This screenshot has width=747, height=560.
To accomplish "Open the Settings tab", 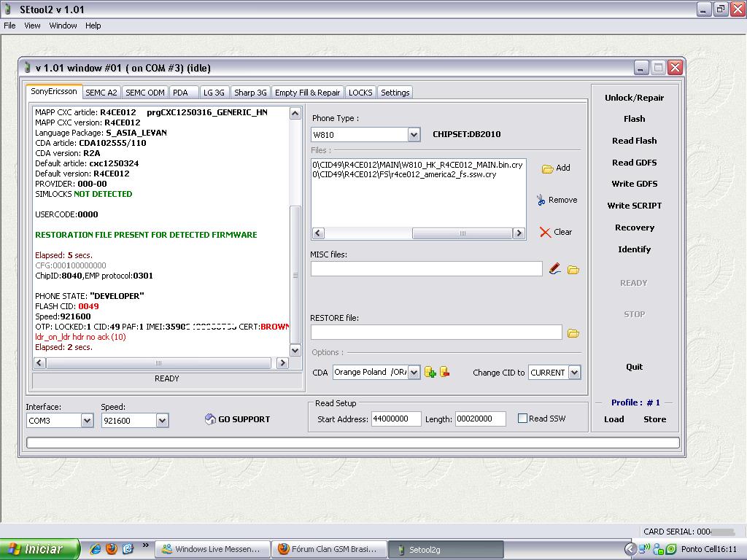I will point(395,93).
